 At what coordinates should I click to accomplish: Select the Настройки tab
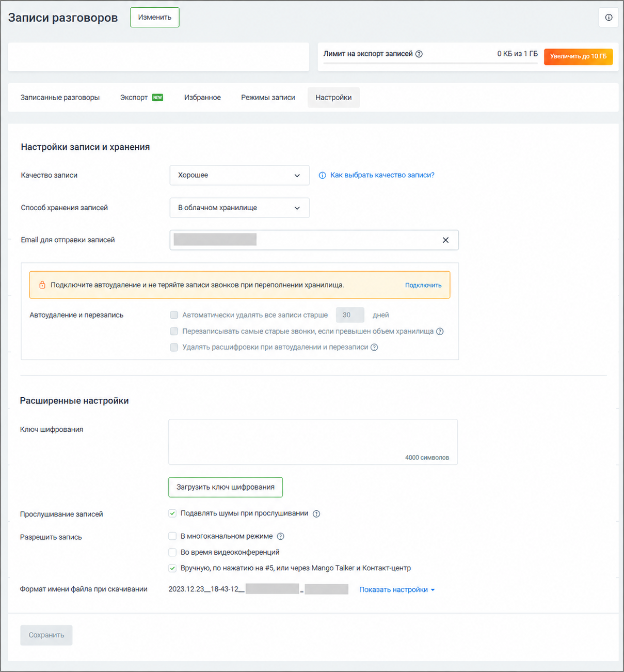(x=333, y=98)
